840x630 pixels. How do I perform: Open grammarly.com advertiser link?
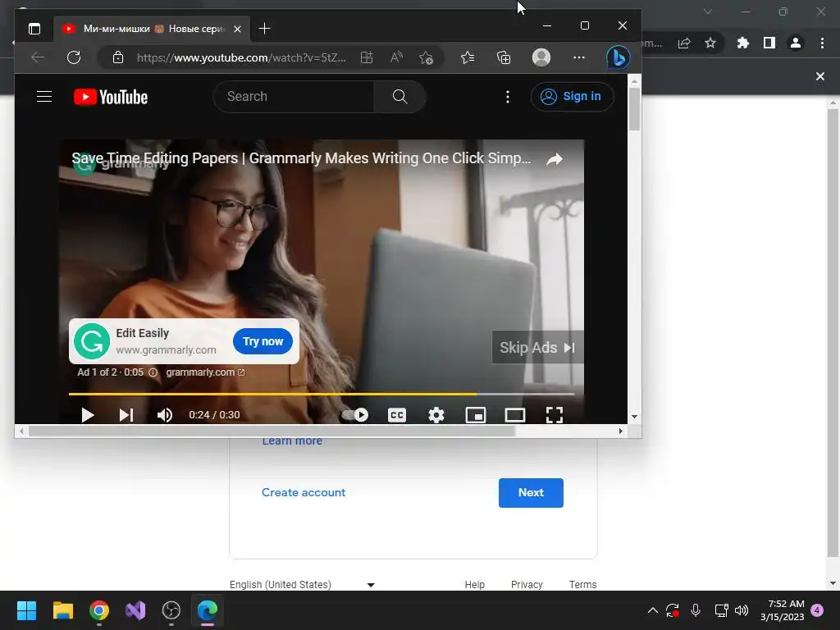click(205, 372)
